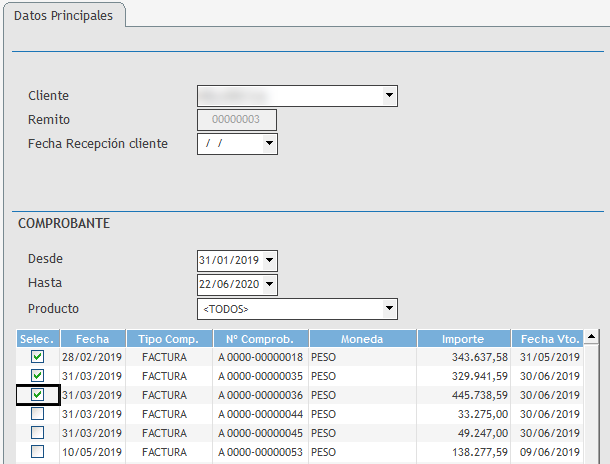Open the Cliente dropdown list
The width and height of the screenshot is (610, 464).
click(389, 96)
